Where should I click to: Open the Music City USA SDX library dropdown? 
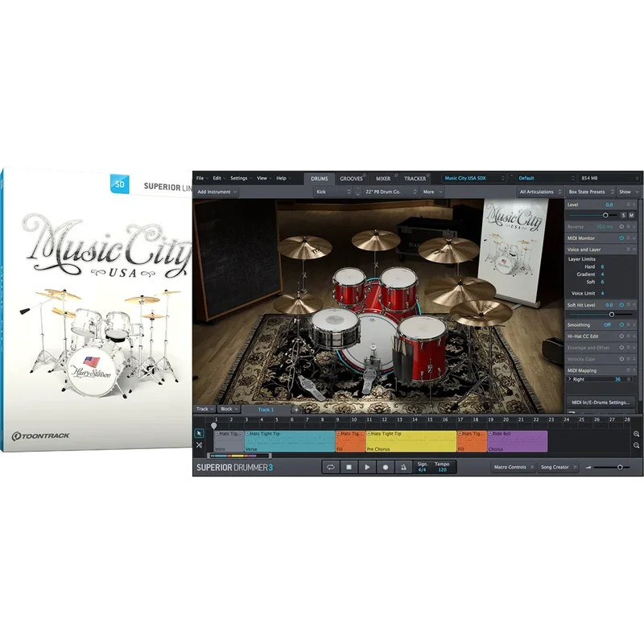point(474,178)
